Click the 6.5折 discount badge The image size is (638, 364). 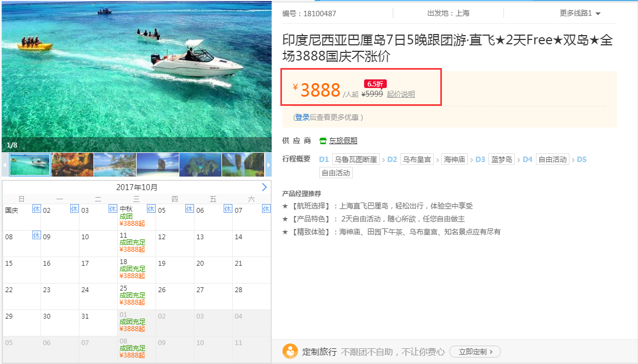(x=375, y=84)
